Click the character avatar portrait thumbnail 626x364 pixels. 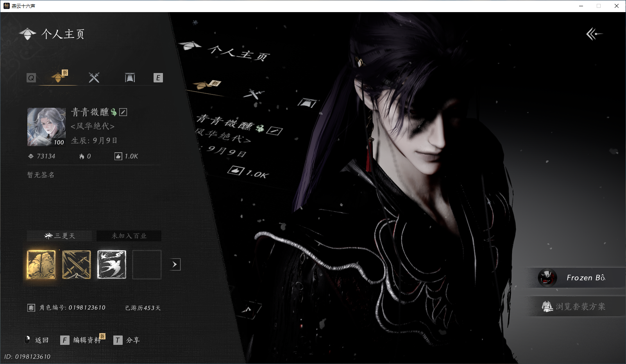click(x=47, y=127)
